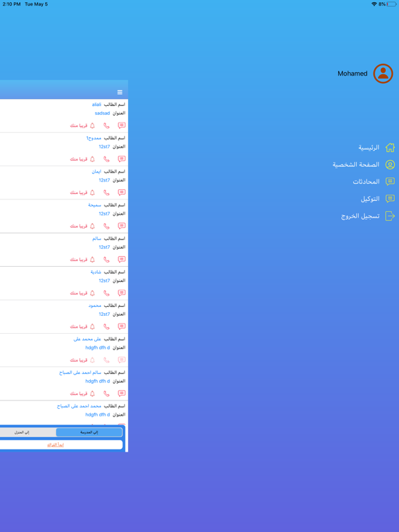399x532 pixels.
Task: Select name سالم احمد على الصباح
Action: [80, 373]
